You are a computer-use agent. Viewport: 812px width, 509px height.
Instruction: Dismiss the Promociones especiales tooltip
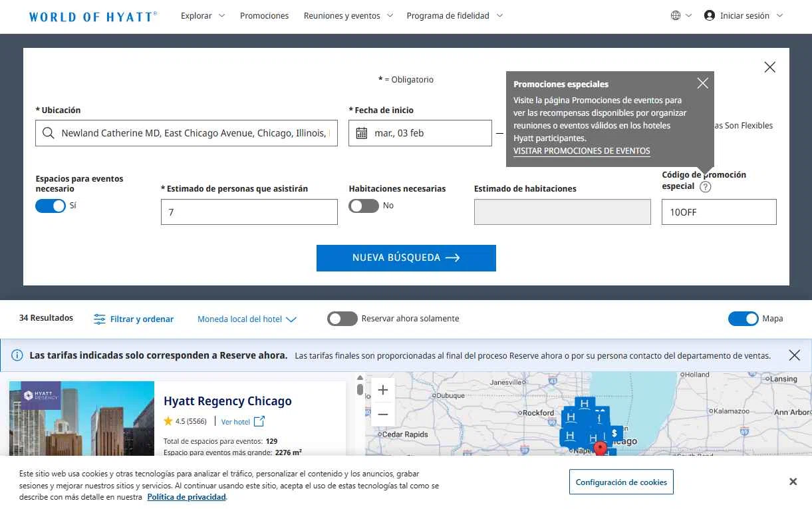(x=703, y=83)
